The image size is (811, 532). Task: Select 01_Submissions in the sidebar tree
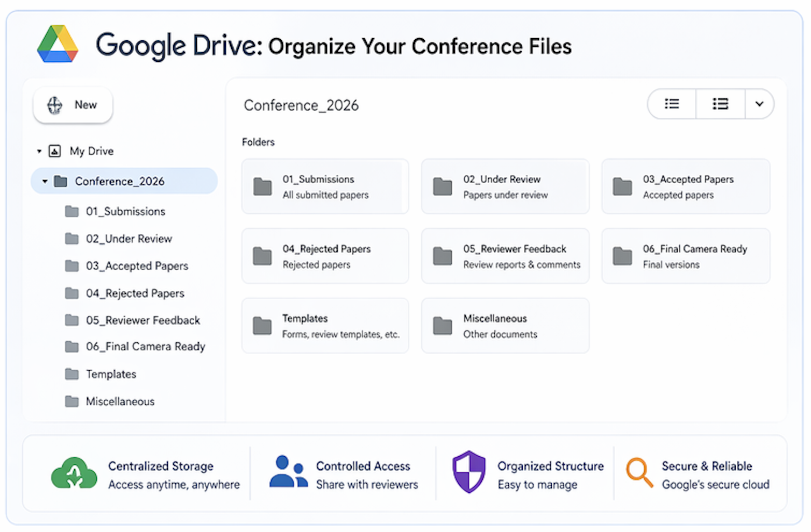[x=125, y=212]
